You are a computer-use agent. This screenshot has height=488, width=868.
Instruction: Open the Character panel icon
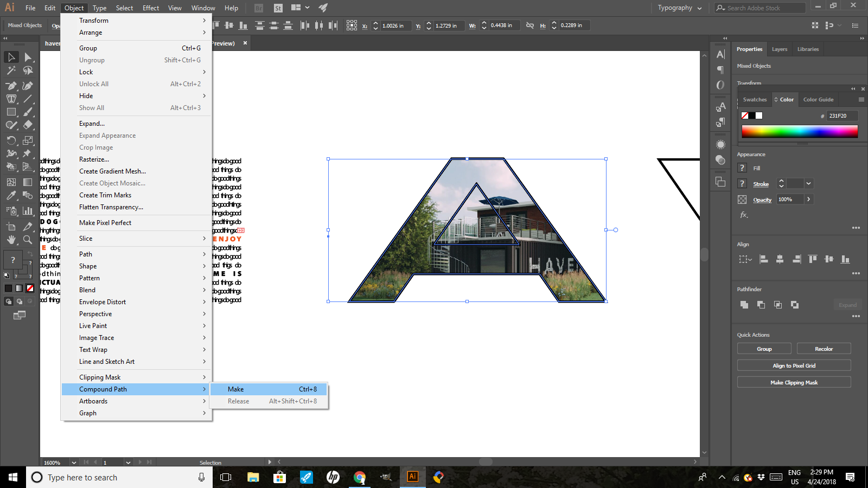click(x=720, y=55)
